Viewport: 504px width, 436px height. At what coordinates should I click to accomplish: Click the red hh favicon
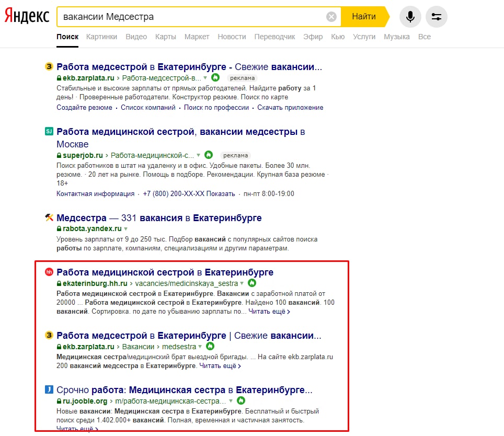(49, 272)
